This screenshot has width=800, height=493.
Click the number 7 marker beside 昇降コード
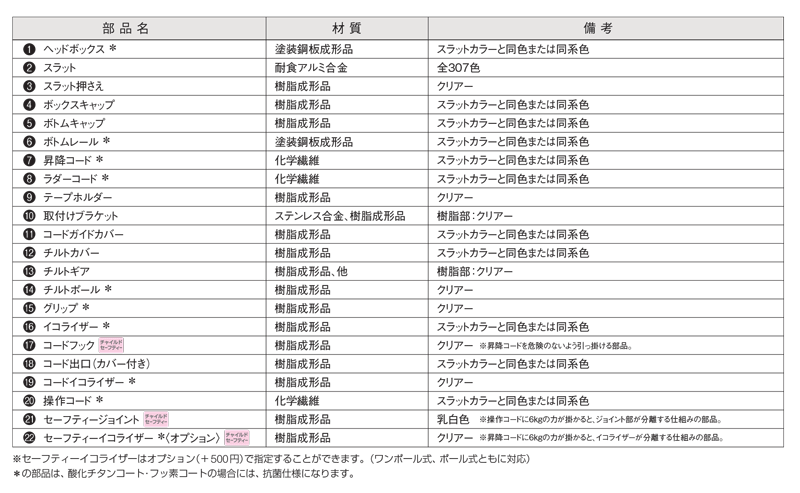[x=29, y=160]
